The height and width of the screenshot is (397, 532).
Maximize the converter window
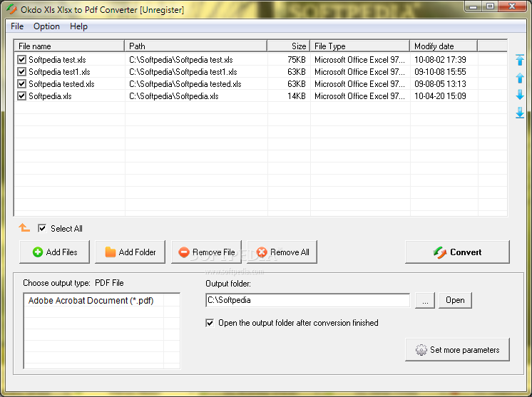click(x=490, y=6)
